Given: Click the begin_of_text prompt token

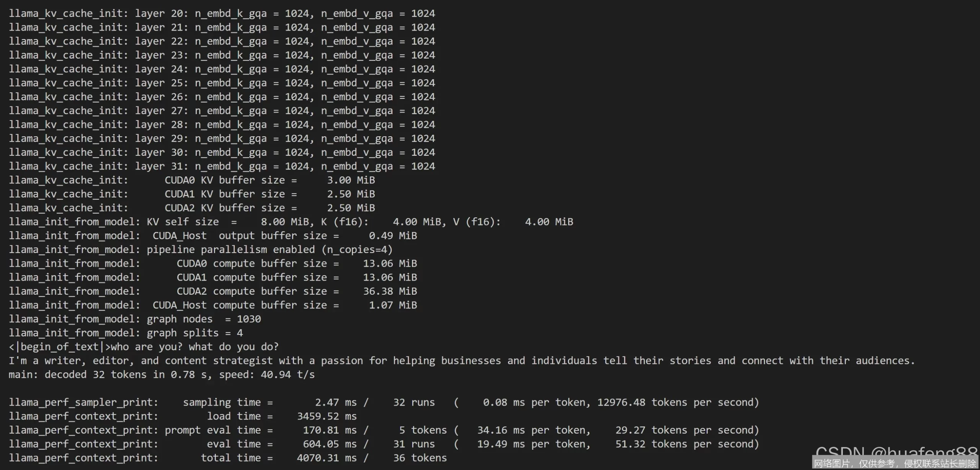Looking at the screenshot, I should click(60, 347).
